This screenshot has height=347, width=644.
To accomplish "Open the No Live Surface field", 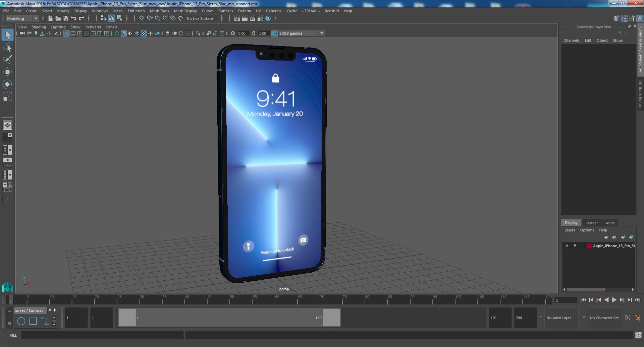I will tap(201, 19).
